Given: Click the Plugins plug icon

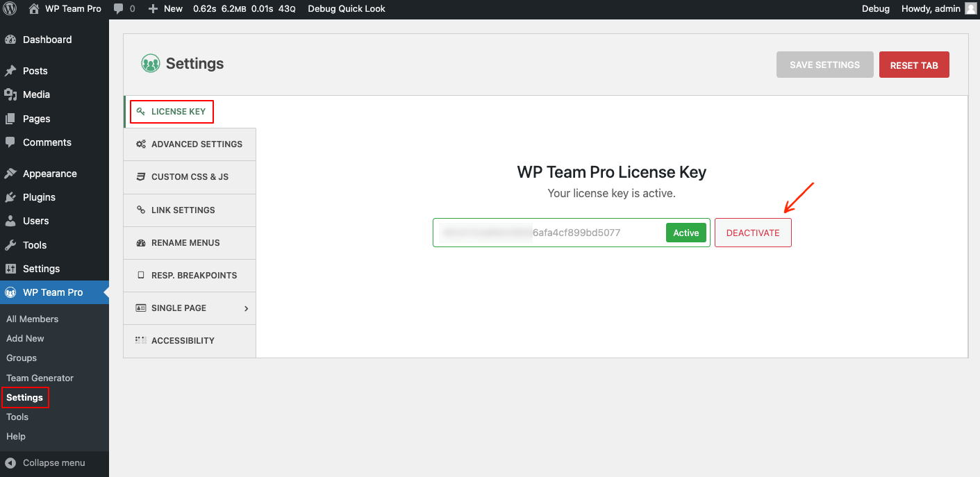Looking at the screenshot, I should coord(10,197).
